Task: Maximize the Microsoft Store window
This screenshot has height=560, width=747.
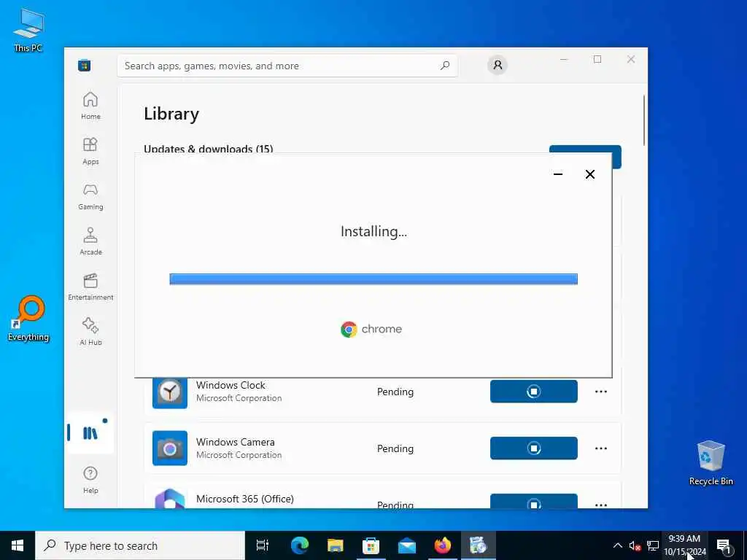Action: click(597, 59)
